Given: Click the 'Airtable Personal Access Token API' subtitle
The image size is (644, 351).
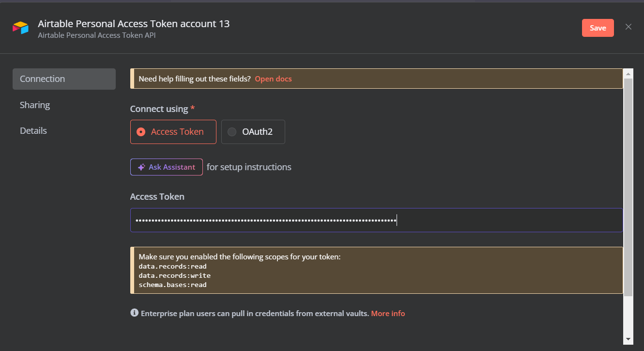Looking at the screenshot, I should pos(97,35).
